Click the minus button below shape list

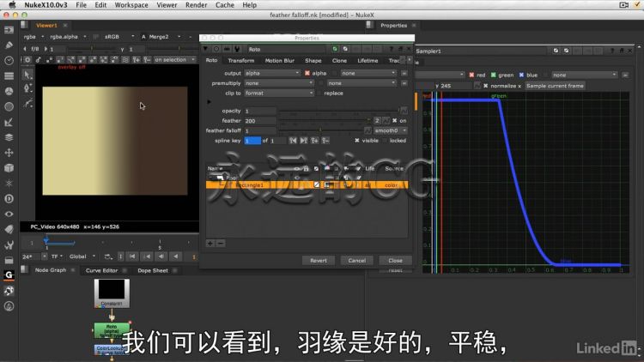(221, 244)
